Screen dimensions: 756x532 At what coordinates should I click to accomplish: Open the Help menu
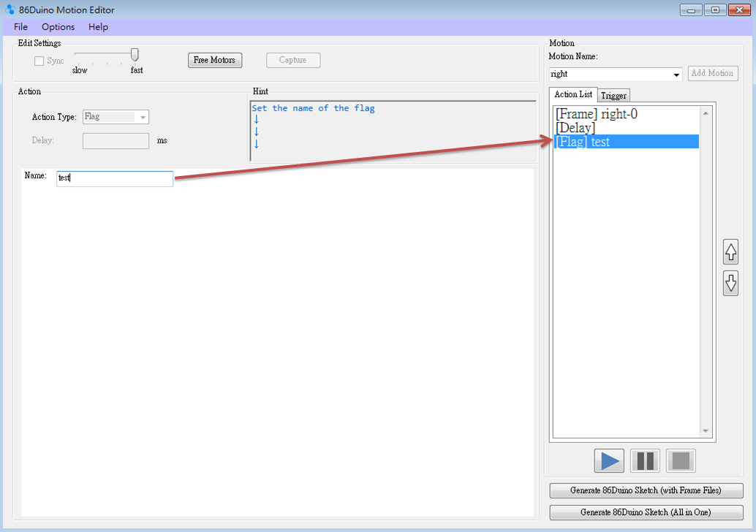[98, 27]
